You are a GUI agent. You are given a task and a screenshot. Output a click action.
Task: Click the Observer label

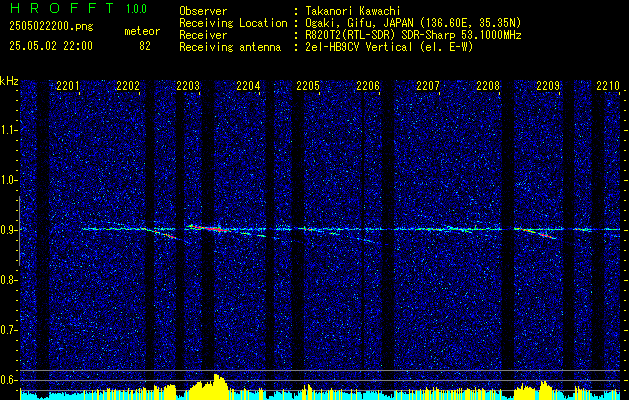[203, 11]
